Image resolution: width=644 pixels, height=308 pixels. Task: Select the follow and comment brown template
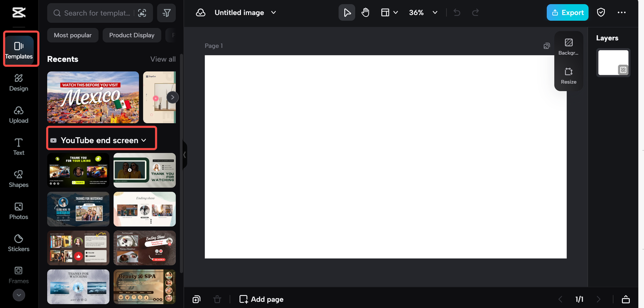click(x=78, y=248)
